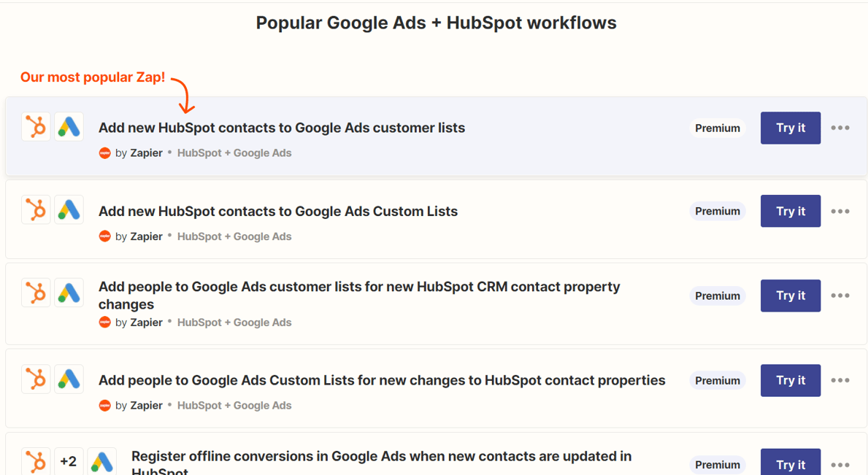
Task: Click Google Ads icon on the 'CRM contact property changes' Zap
Action: pyautogui.click(x=69, y=293)
